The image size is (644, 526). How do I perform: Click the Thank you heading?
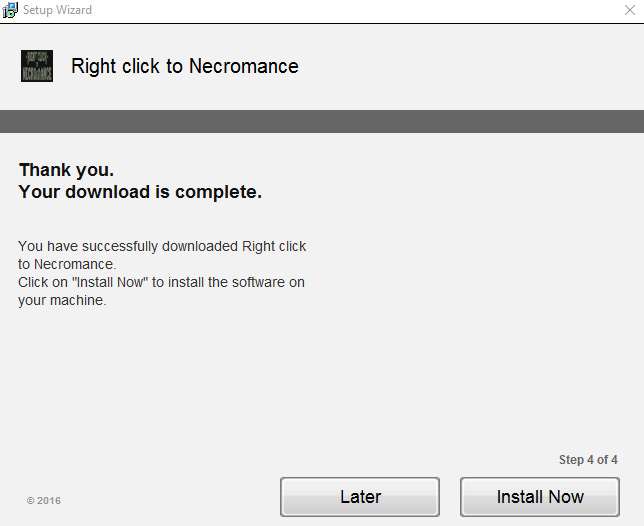tap(67, 170)
